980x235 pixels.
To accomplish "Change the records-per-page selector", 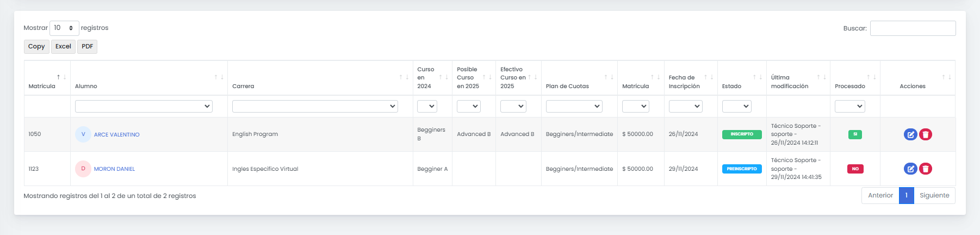I will click(x=64, y=28).
